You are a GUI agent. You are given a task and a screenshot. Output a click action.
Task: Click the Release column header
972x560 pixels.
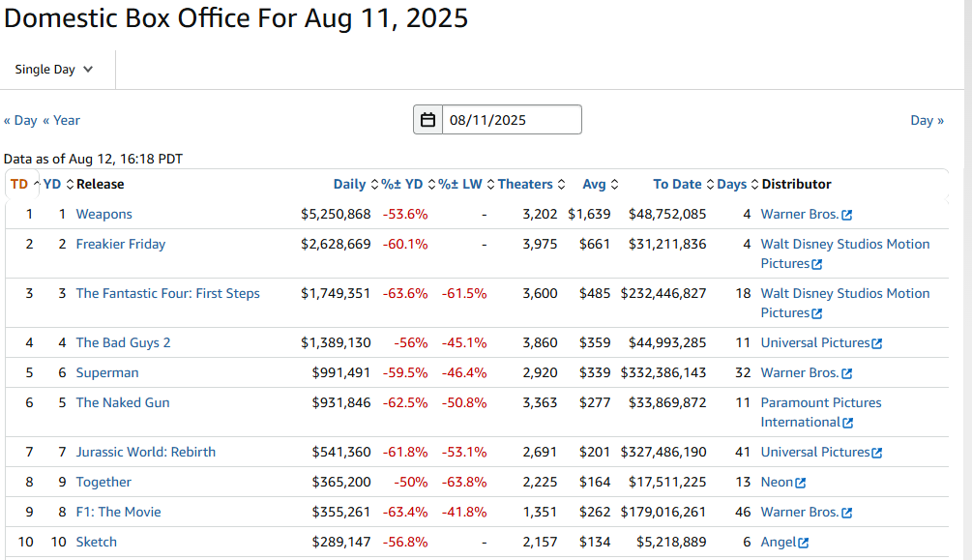click(101, 184)
